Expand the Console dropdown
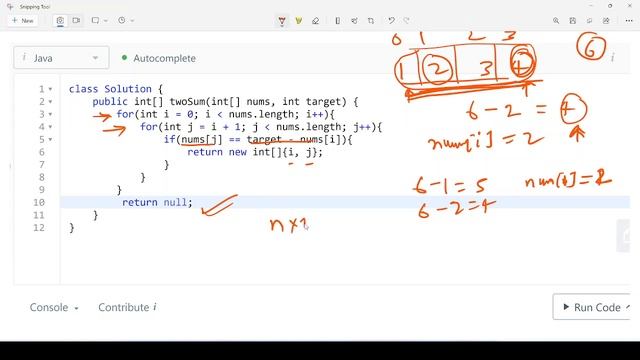 (x=53, y=307)
